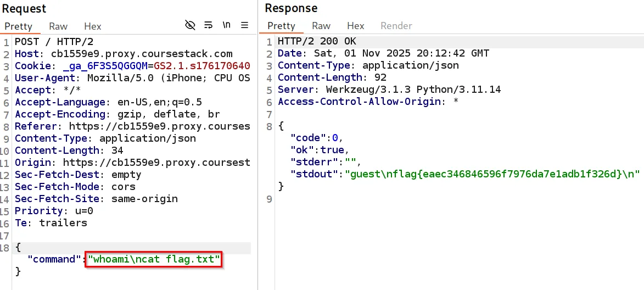Click the HTTP/2 200 OK status line
This screenshot has height=290, width=644.
[317, 42]
